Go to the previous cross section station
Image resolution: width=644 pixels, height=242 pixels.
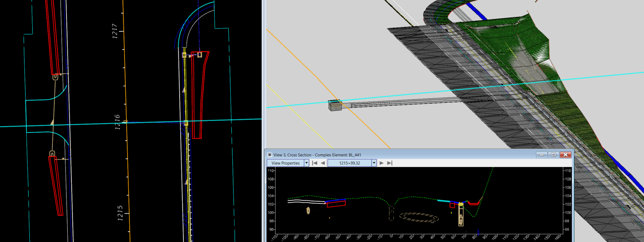pos(323,163)
